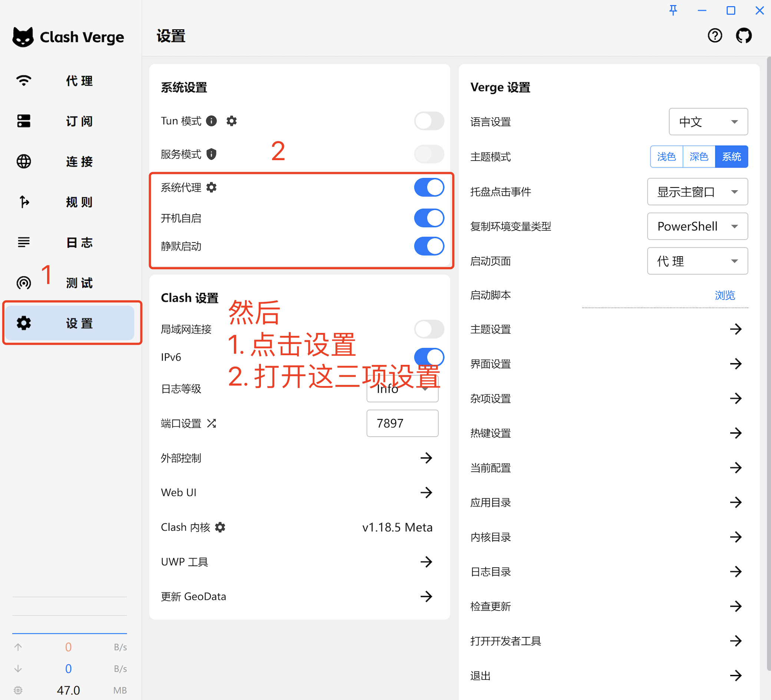Open the GitHub repository icon
The height and width of the screenshot is (700, 771).
coord(744,36)
